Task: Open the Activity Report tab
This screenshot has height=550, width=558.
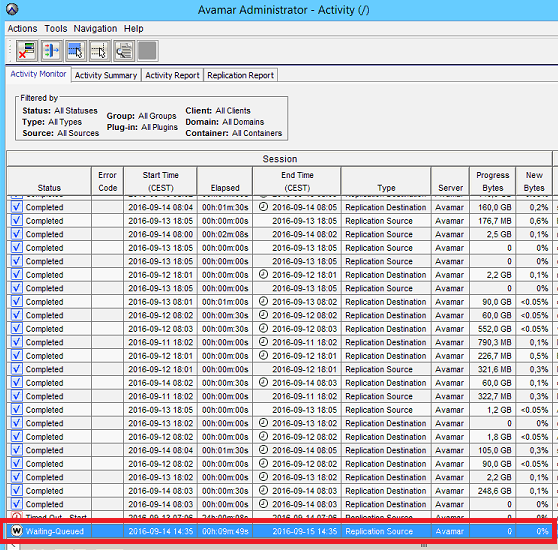Action: pyautogui.click(x=172, y=75)
